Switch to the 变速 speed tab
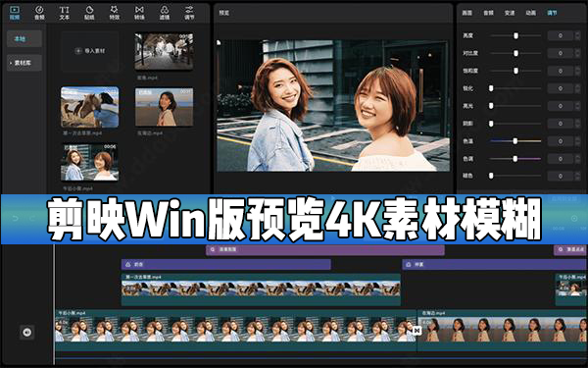Viewport: 588px width, 368px height. pyautogui.click(x=510, y=13)
